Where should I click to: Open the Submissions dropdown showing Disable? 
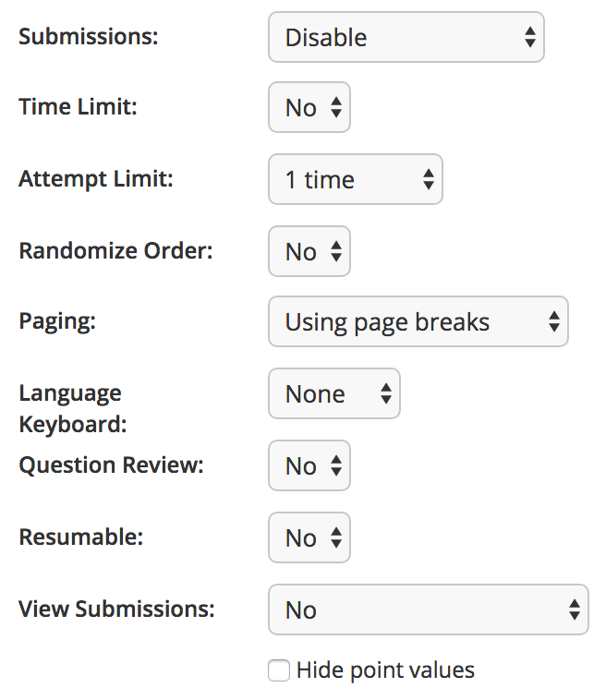pos(406,37)
